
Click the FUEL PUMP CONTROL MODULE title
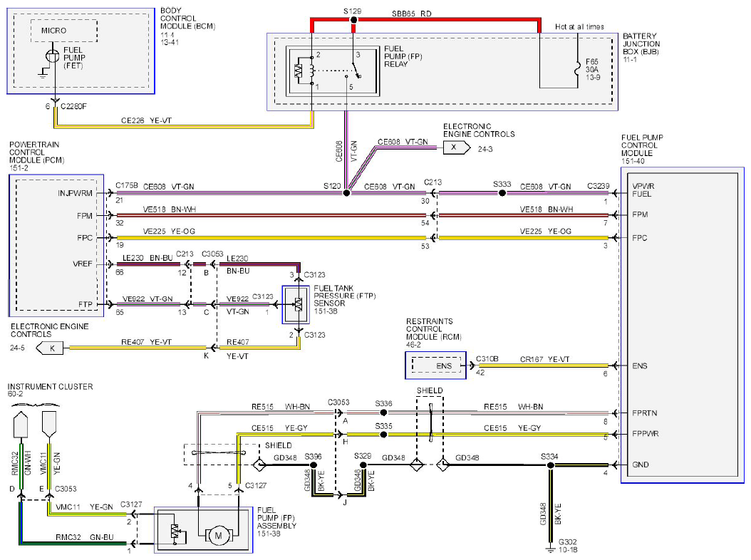pos(642,145)
